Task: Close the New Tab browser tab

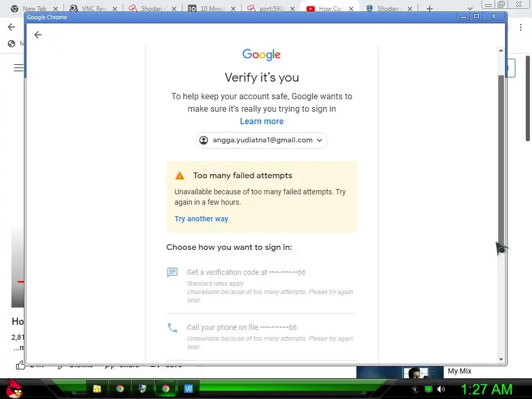Action: [x=56, y=9]
